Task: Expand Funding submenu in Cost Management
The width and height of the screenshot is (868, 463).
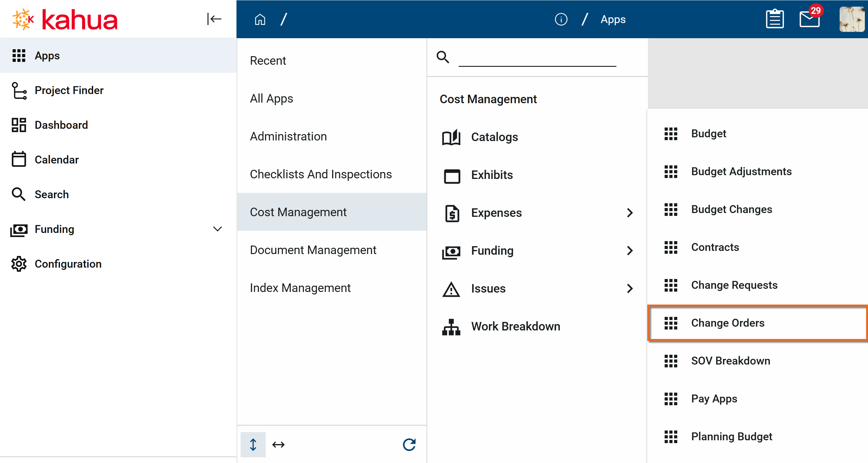Action: (629, 251)
